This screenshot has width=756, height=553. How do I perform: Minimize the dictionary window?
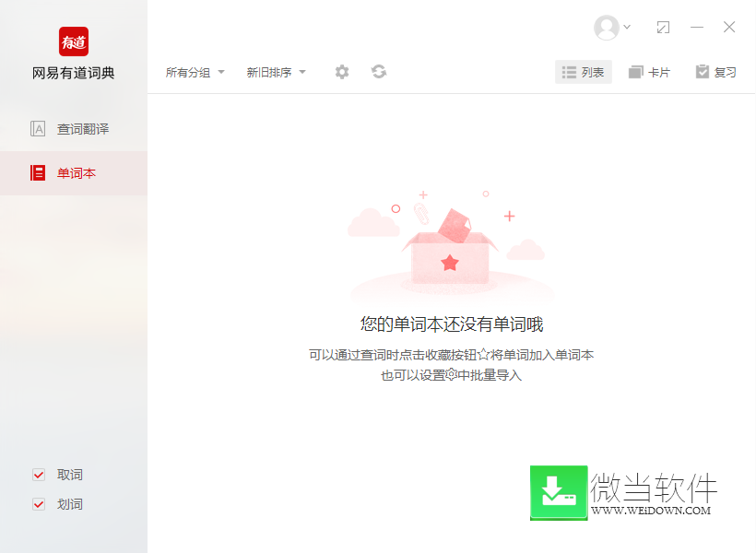pos(697,28)
